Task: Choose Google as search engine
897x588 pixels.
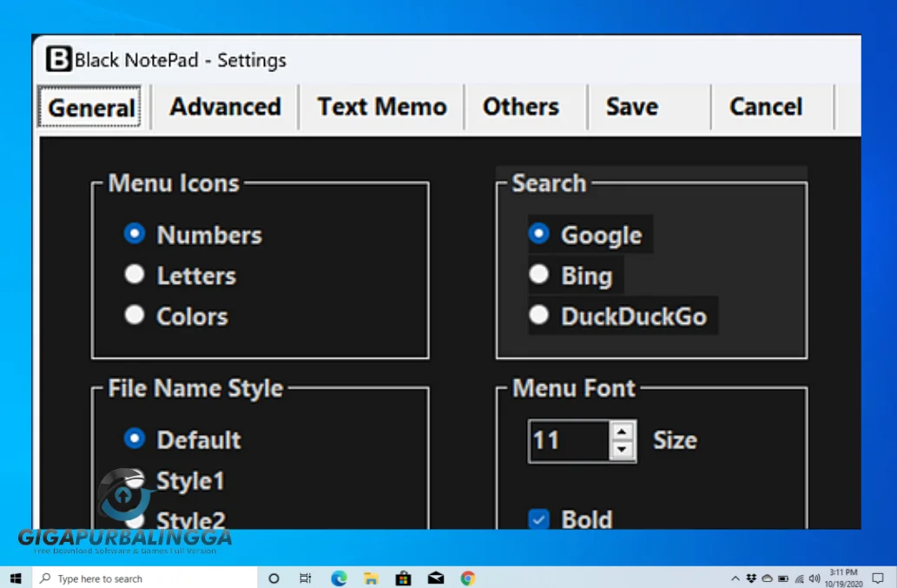Action: (590, 234)
